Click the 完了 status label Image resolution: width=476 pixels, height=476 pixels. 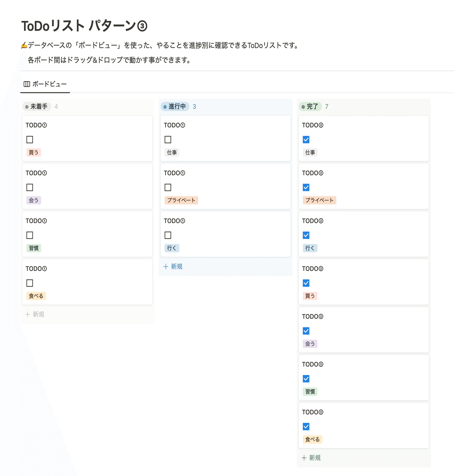click(310, 106)
